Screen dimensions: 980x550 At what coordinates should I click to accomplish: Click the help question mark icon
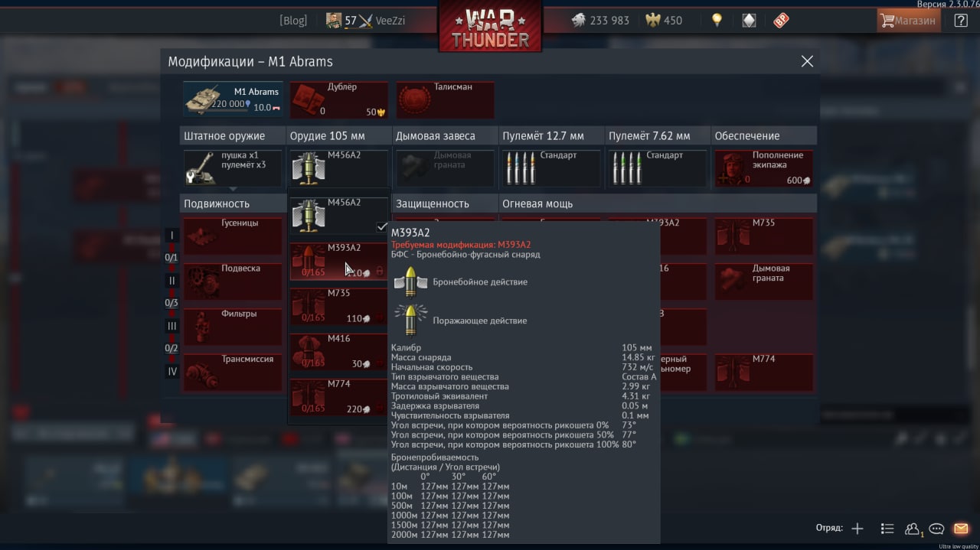(960, 21)
